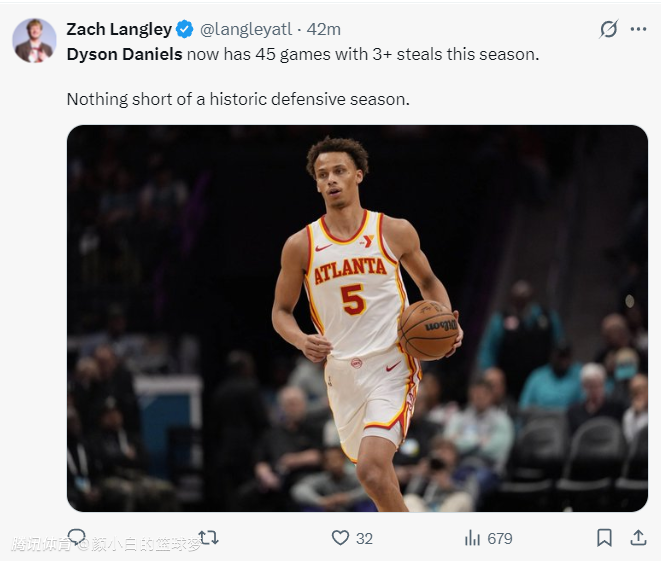Image resolution: width=661 pixels, height=561 pixels.
Task: Click the bold Dyson Daniels text
Action: coord(124,54)
